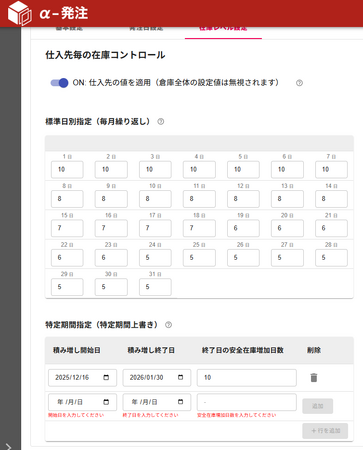Toggle the 仕入先の値を適用 switch
Image resolution: width=364 pixels, height=450 pixels.
[x=59, y=83]
